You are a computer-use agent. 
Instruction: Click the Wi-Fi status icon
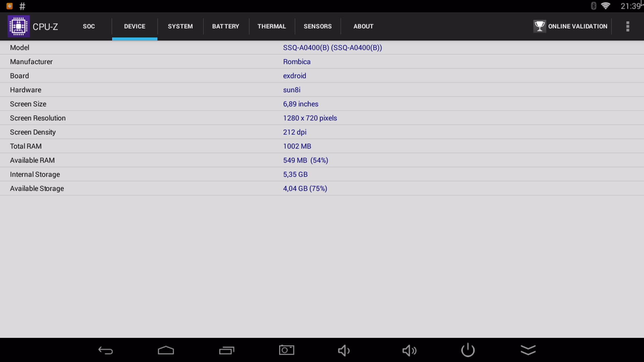(x=605, y=6)
